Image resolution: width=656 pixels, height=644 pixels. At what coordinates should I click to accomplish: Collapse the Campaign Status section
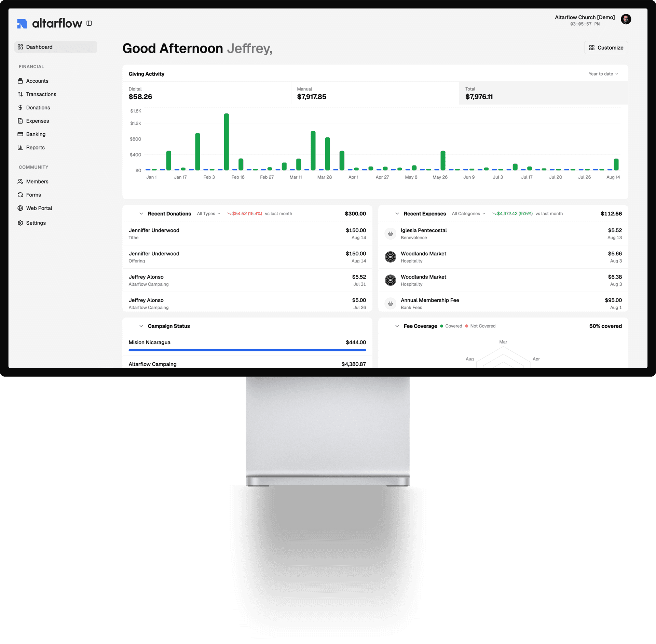pyautogui.click(x=141, y=326)
